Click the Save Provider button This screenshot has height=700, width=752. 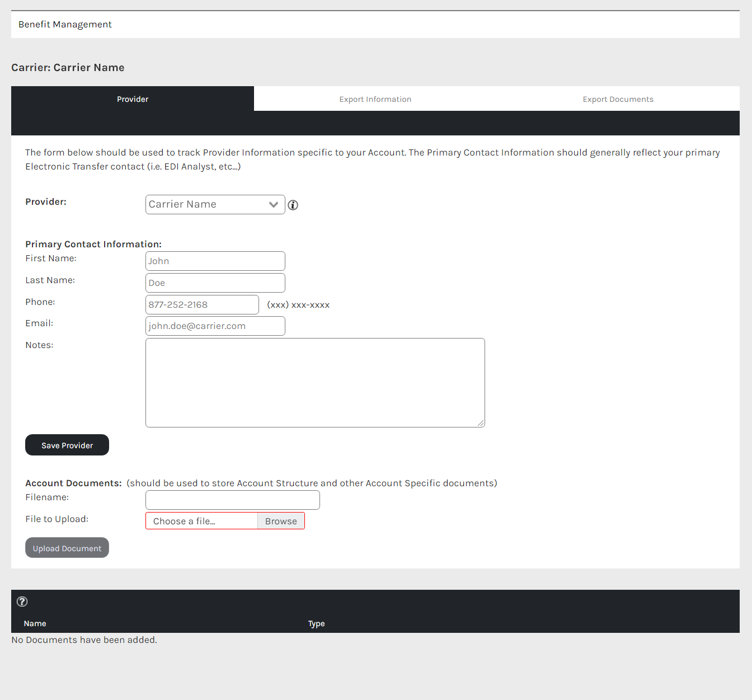(67, 445)
